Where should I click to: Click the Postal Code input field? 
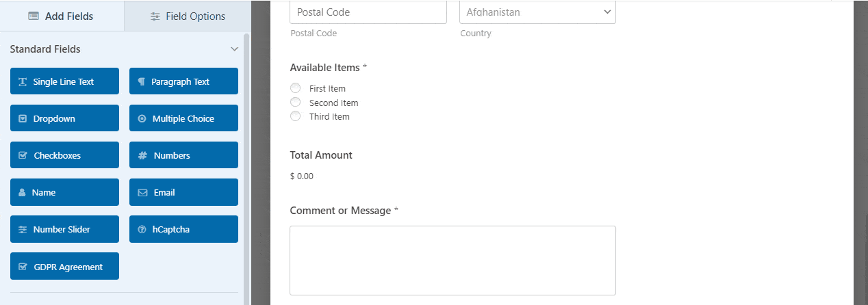[x=368, y=12]
